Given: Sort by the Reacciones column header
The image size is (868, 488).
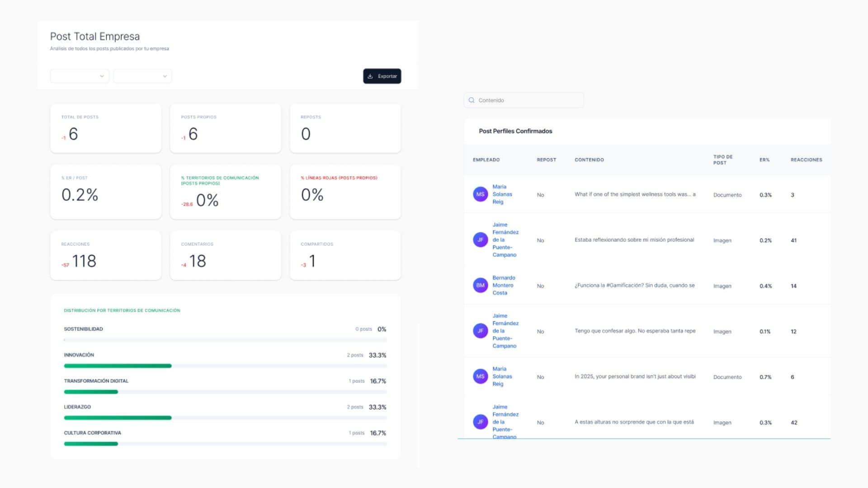Looking at the screenshot, I should (806, 160).
